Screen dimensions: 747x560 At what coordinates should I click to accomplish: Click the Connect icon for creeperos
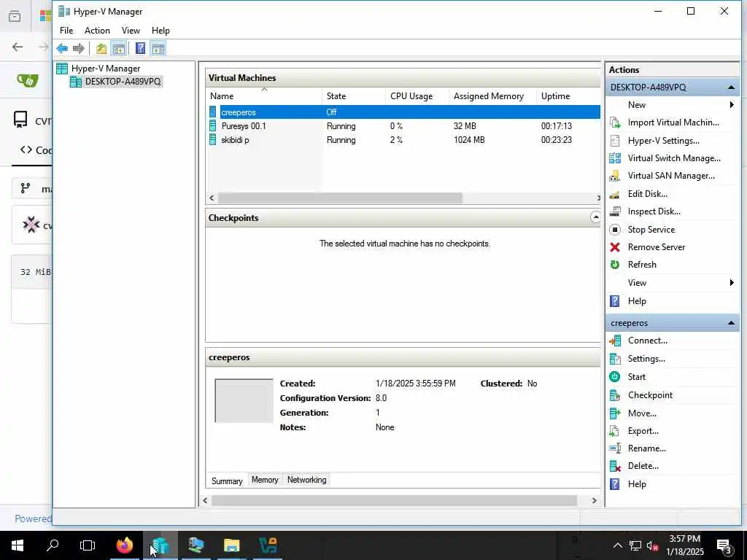(x=615, y=341)
